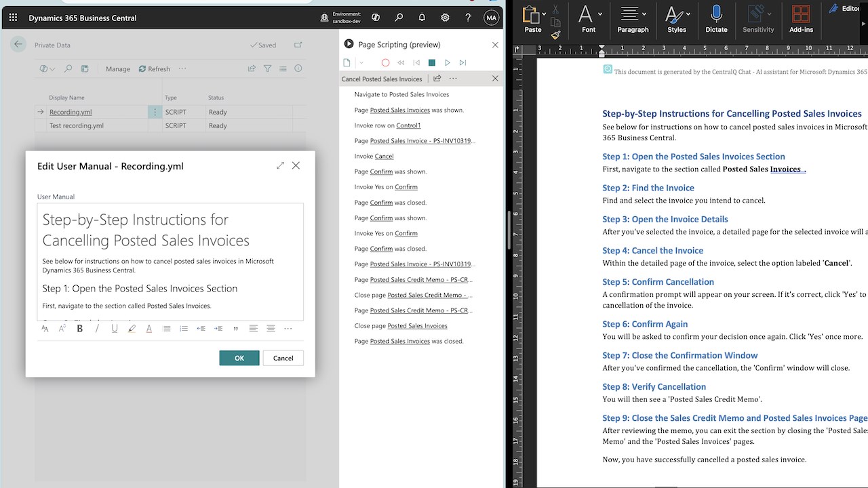The image size is (868, 488).
Task: Toggle bulleted list in User Manual editor
Action: coord(166,329)
